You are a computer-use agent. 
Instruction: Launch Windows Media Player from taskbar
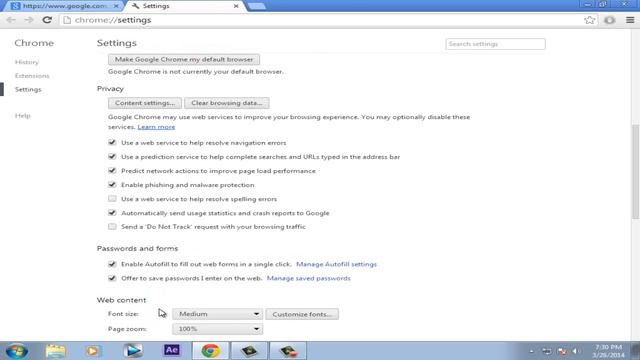coord(93,351)
